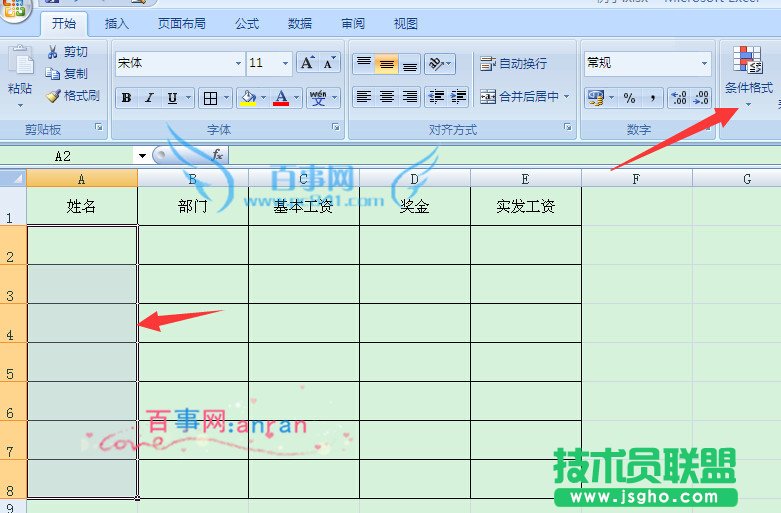Increase font size with the large A button
The height and width of the screenshot is (513, 781).
[307, 63]
